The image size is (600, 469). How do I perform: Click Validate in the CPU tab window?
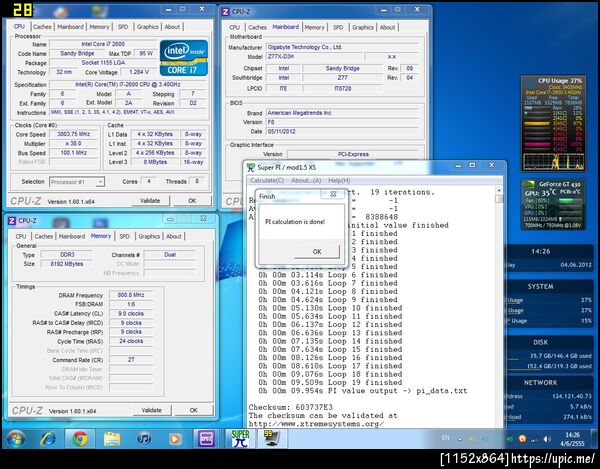click(x=149, y=200)
